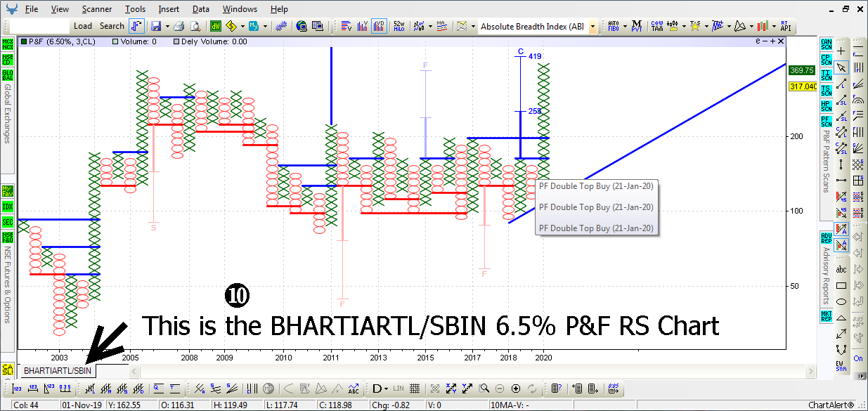The image size is (868, 411).
Task: Toggle the On button in the right tool panel
Action: point(858,358)
